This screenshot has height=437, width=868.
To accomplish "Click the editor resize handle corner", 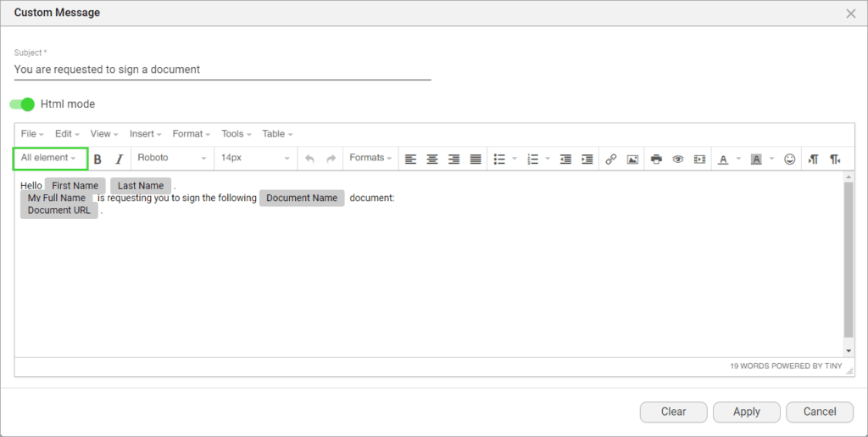I will point(849,372).
